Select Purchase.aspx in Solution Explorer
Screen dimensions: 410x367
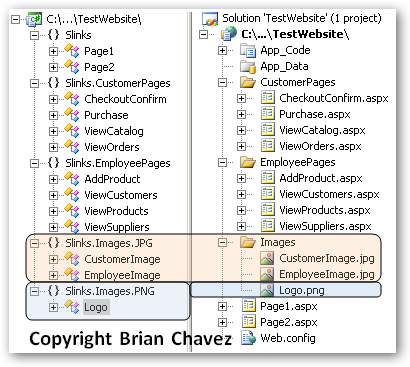tap(315, 114)
